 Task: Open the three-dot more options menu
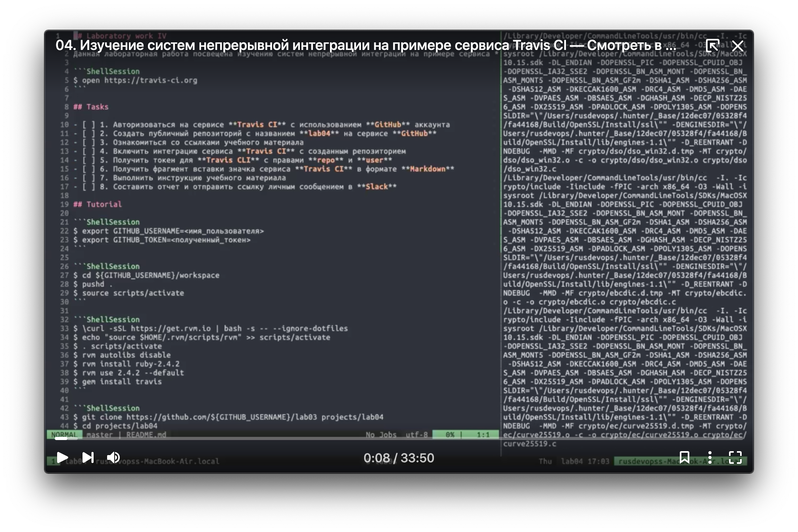click(710, 457)
